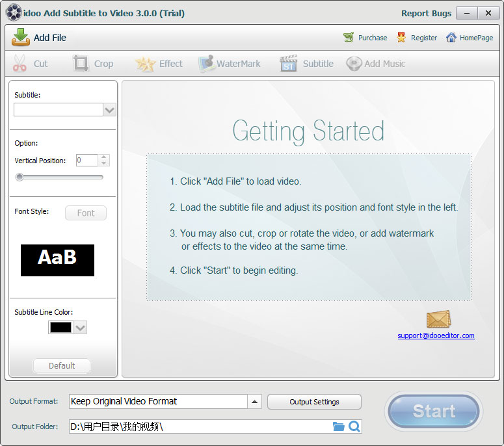Screen dimensions: 504x446
Task: Click the Effect star icon
Action: pos(145,64)
